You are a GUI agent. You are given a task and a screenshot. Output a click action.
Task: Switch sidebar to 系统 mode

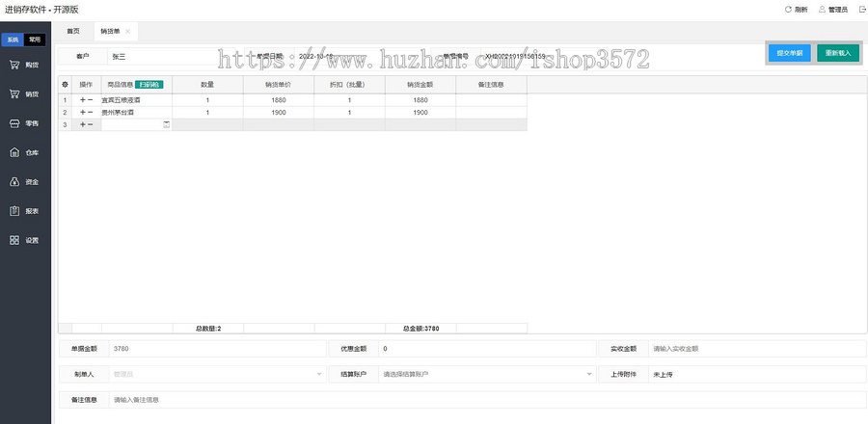point(13,40)
